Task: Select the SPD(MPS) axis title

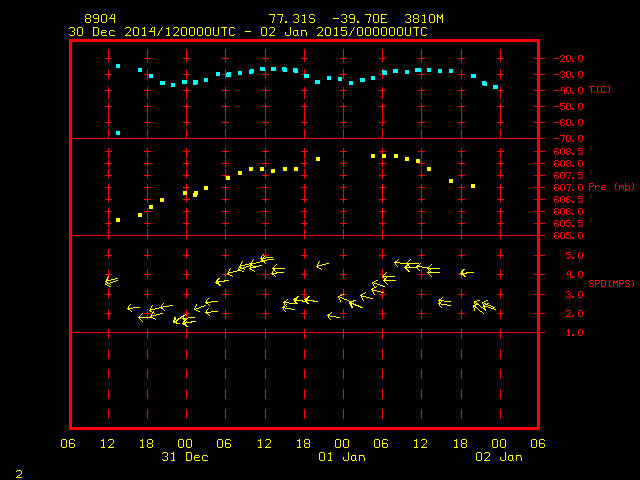Action: [611, 283]
